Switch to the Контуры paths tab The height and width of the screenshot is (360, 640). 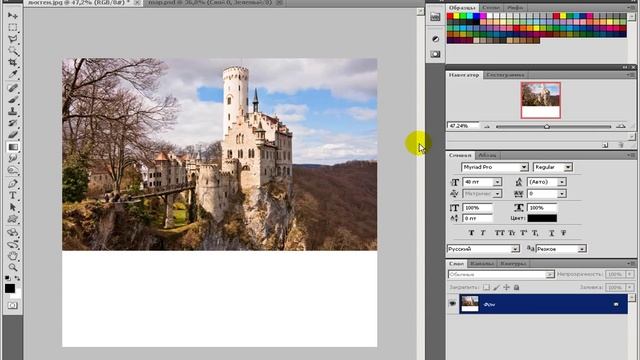(x=513, y=264)
